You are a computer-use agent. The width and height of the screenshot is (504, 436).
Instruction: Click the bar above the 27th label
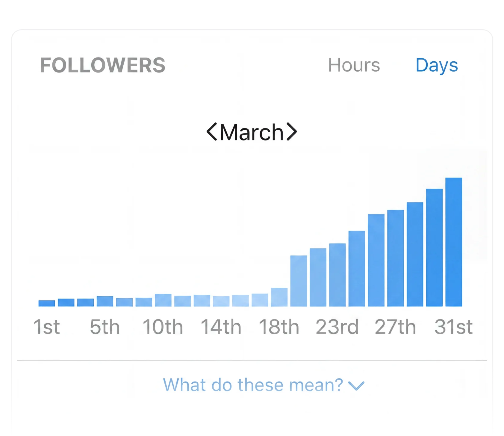tap(395, 258)
